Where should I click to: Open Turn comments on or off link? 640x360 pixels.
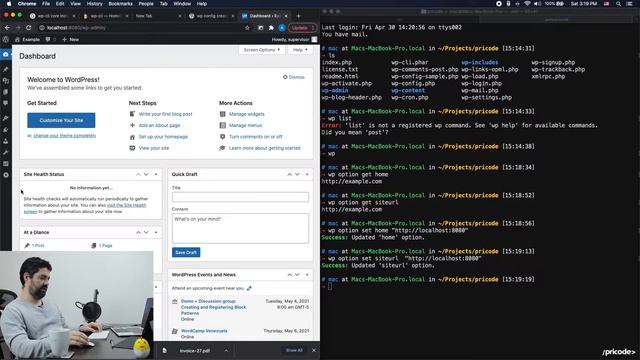click(256, 137)
